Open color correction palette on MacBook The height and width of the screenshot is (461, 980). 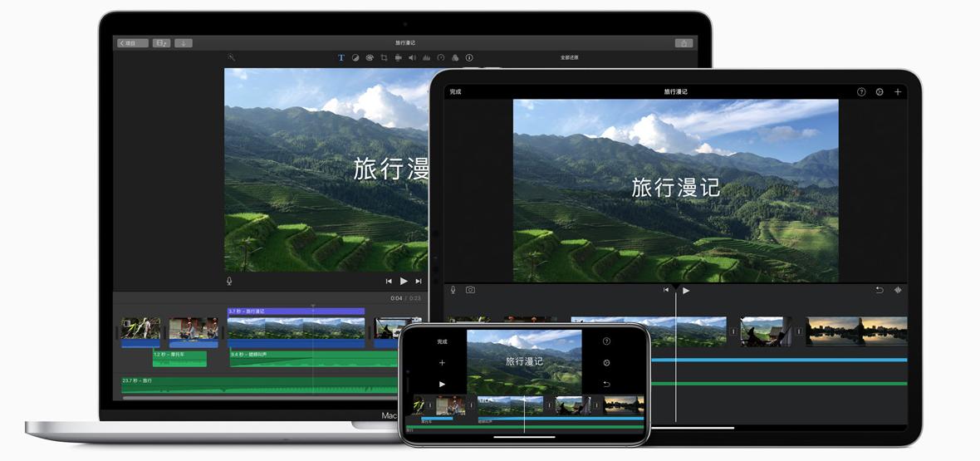pyautogui.click(x=370, y=57)
